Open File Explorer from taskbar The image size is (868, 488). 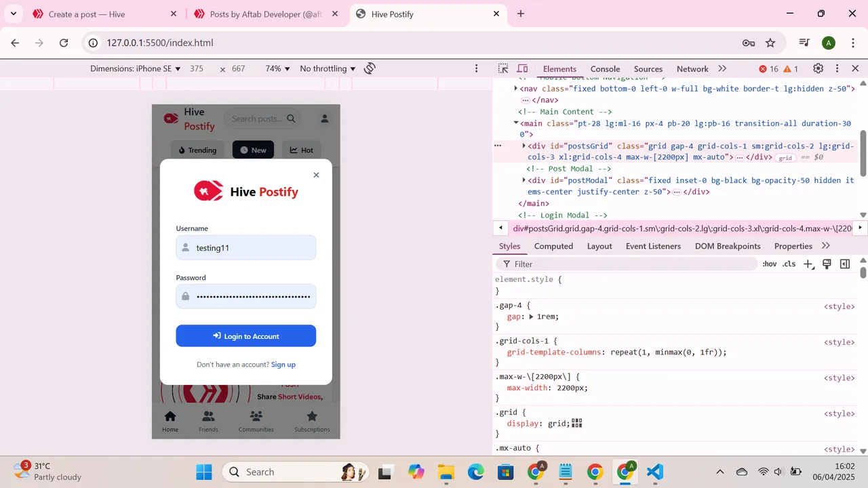(x=446, y=472)
